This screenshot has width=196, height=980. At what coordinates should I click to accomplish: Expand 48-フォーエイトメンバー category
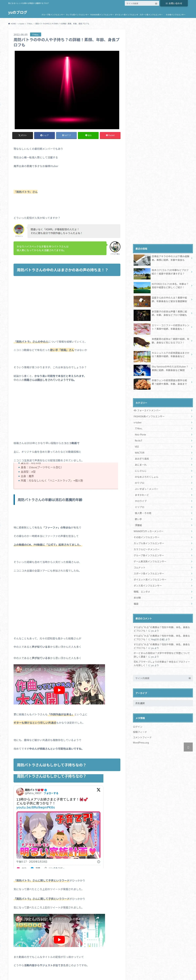[163, 410]
